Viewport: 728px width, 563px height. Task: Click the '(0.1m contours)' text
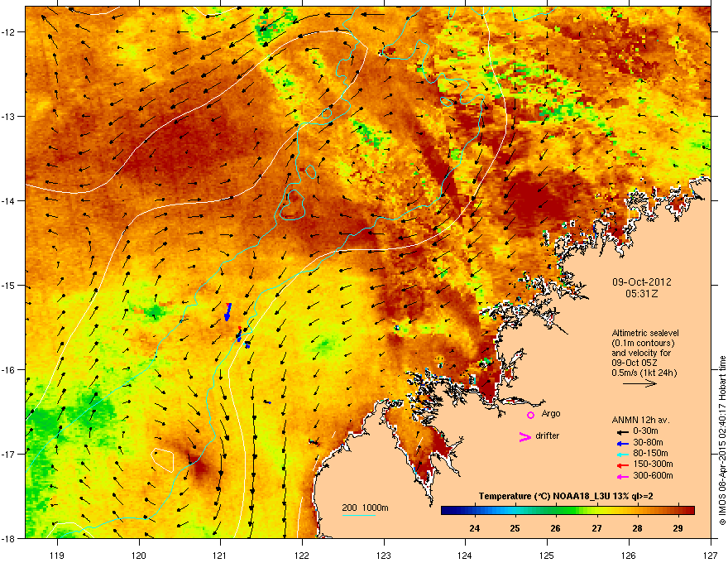(x=643, y=343)
